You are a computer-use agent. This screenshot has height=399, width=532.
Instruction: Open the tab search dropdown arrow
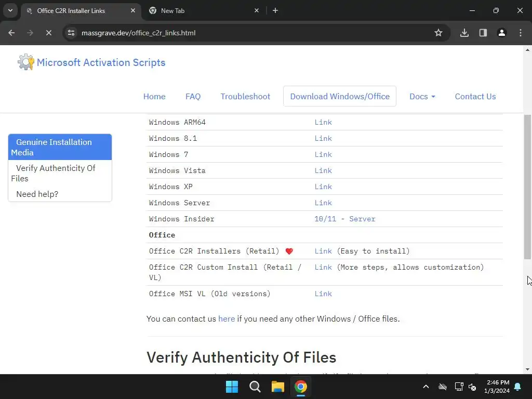pos(10,10)
